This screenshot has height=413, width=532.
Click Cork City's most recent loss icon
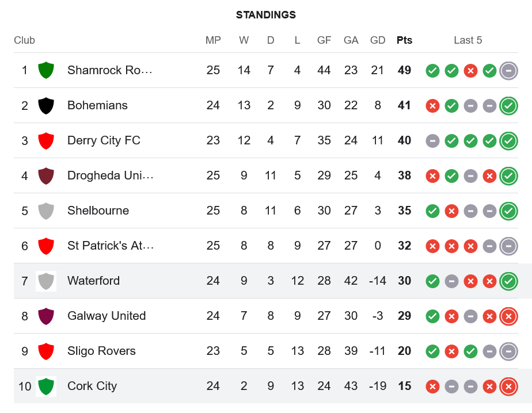click(x=508, y=386)
